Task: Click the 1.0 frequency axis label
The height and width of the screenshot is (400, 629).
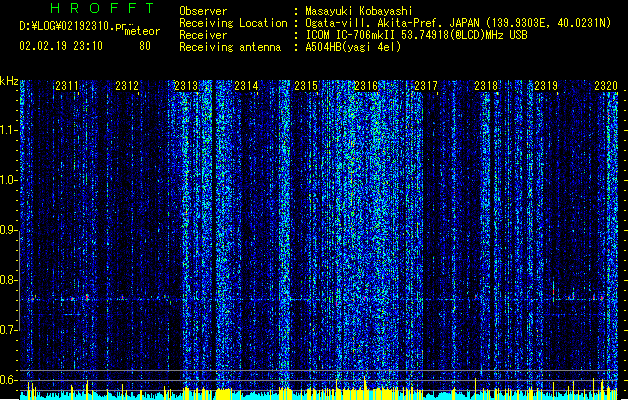Action: [9, 180]
